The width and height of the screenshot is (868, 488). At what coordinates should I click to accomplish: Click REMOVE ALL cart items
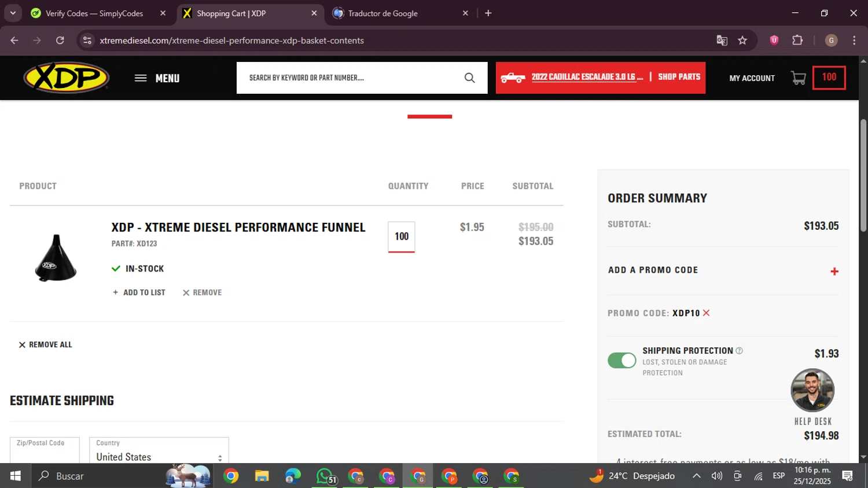click(45, 344)
